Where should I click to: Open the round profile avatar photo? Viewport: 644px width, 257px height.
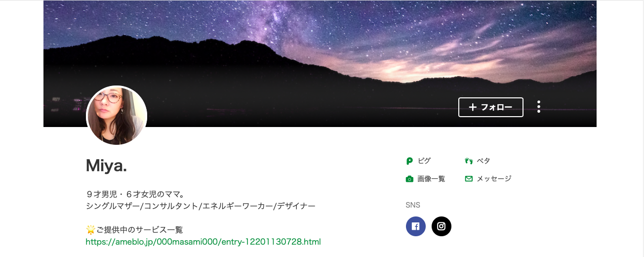point(117,116)
